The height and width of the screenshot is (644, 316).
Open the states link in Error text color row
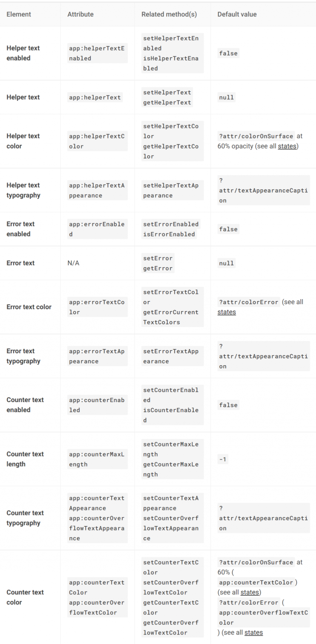point(227,312)
